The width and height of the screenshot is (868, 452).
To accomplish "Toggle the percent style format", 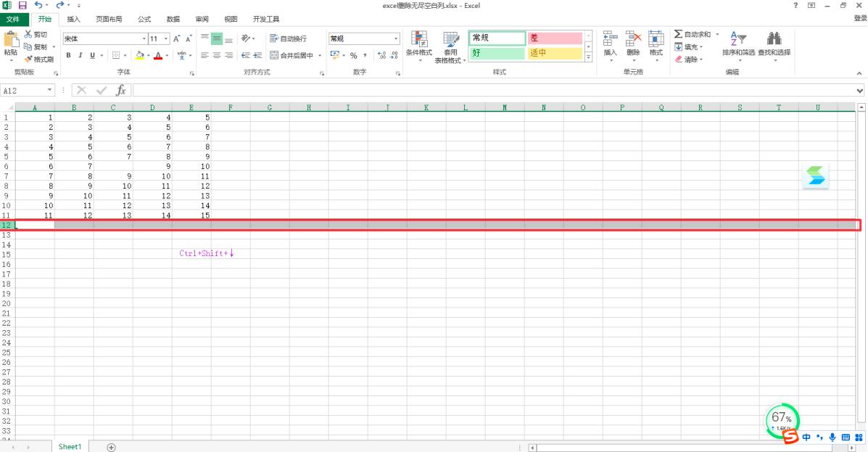I will [x=353, y=55].
